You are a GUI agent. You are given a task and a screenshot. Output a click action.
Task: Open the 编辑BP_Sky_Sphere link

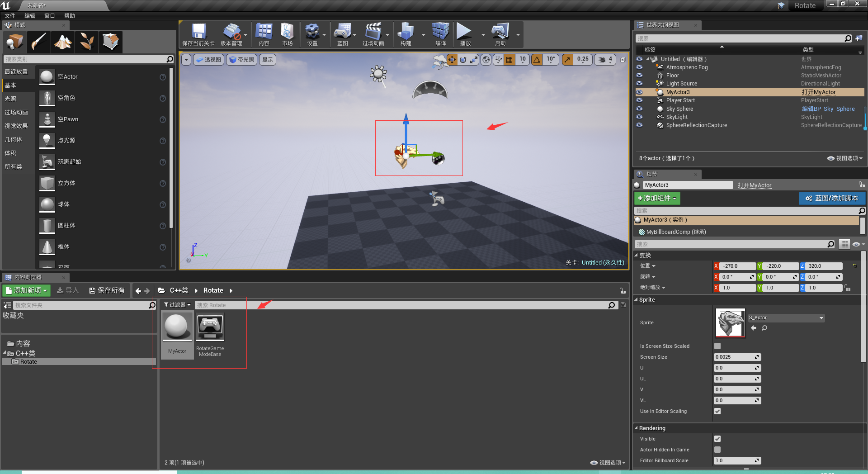pyautogui.click(x=828, y=109)
